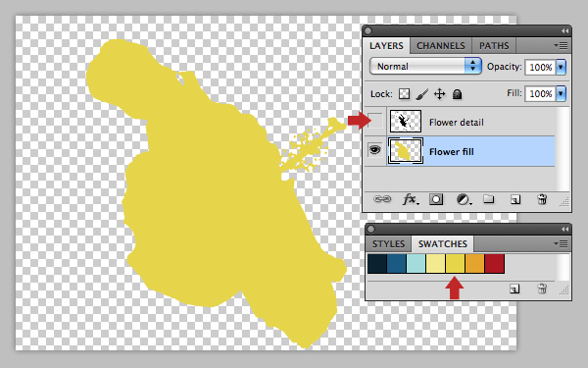The width and height of the screenshot is (588, 368).
Task: Add a layer mask
Action: click(436, 199)
